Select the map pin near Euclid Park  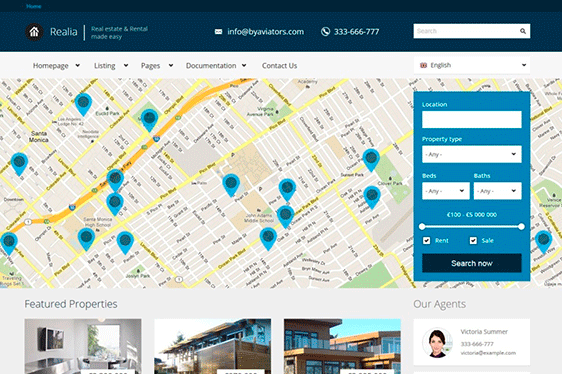83,104
